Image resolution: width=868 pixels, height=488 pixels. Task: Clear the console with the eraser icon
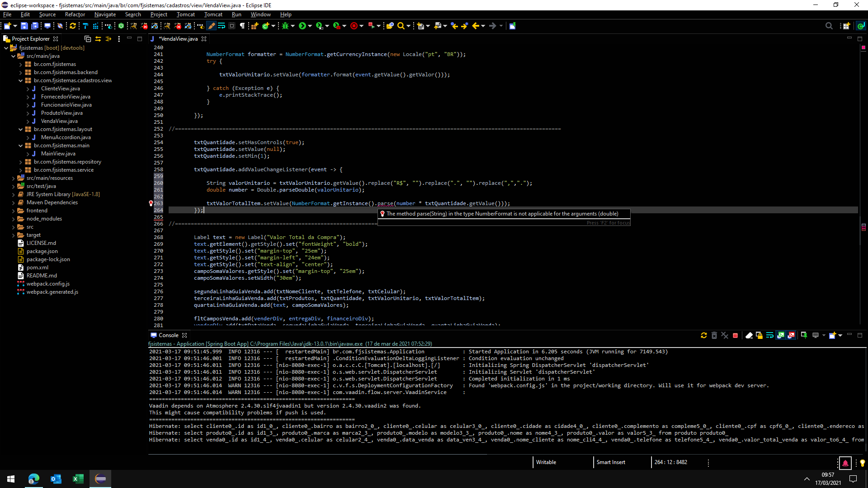pos(749,335)
